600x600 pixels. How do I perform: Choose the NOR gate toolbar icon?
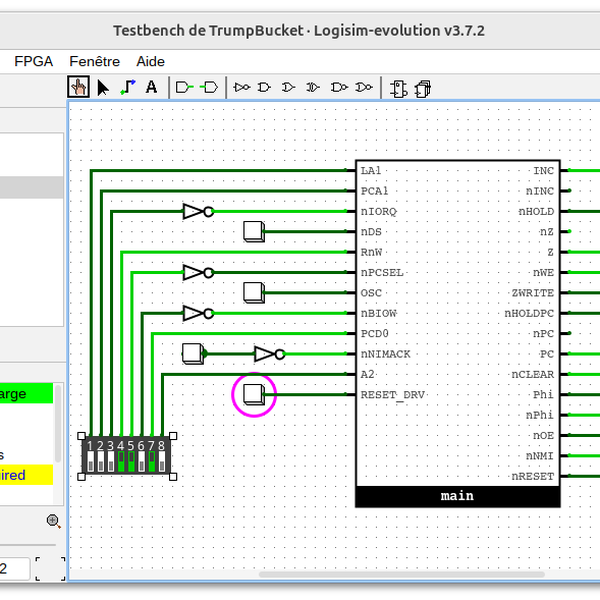pos(364,88)
